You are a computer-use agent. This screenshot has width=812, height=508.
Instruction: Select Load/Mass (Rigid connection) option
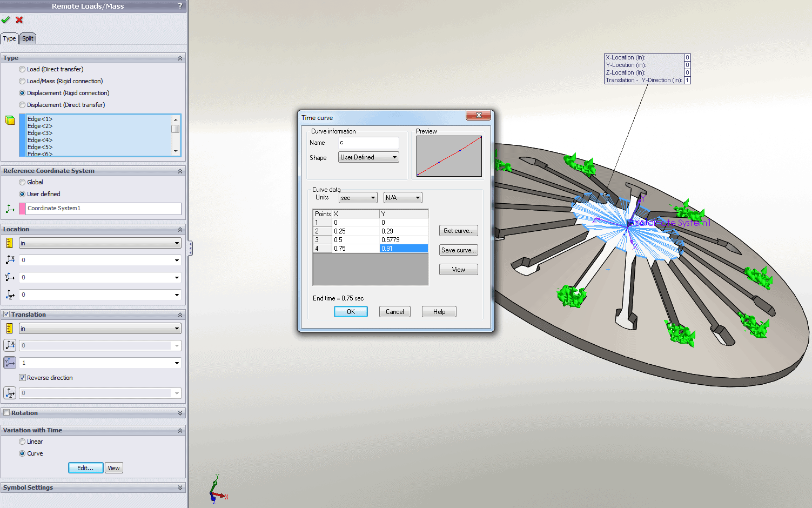coord(22,81)
